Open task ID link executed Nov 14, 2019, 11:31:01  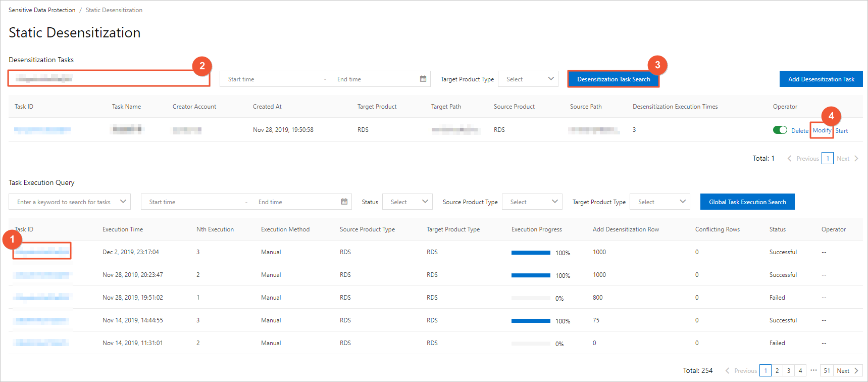tap(41, 343)
